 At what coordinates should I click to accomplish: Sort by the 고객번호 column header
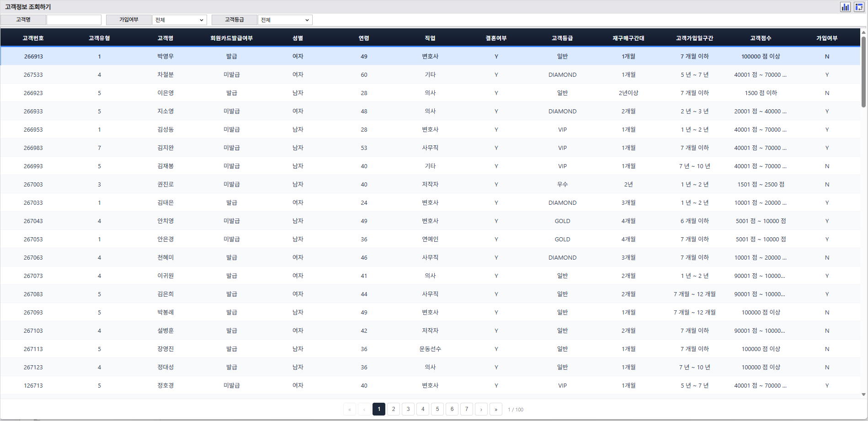[33, 38]
